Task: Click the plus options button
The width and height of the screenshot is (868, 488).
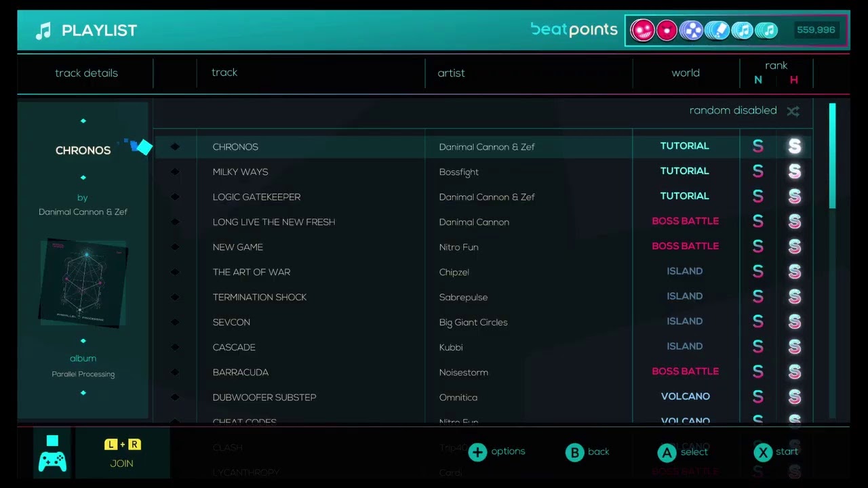Action: point(497,452)
